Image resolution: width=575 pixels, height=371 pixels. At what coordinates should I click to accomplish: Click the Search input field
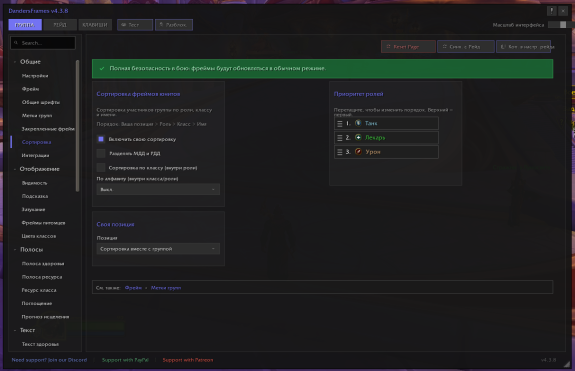pos(43,43)
